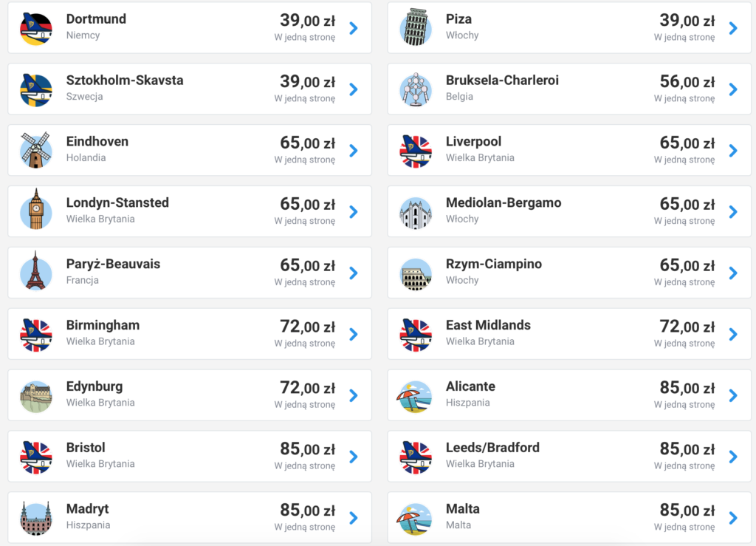The width and height of the screenshot is (756, 546).
Task: Select the Sztokholm-Skavsta 39,00 zł price
Action: [x=307, y=82]
